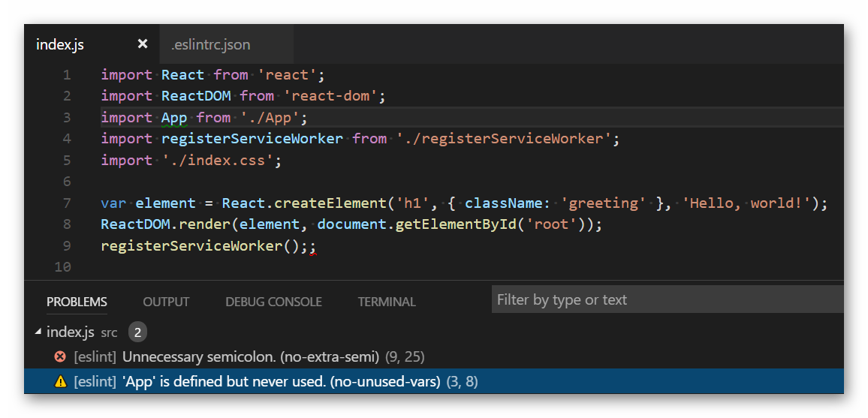The width and height of the screenshot is (868, 418).
Task: Click line number 9 in the gutter
Action: (67, 246)
